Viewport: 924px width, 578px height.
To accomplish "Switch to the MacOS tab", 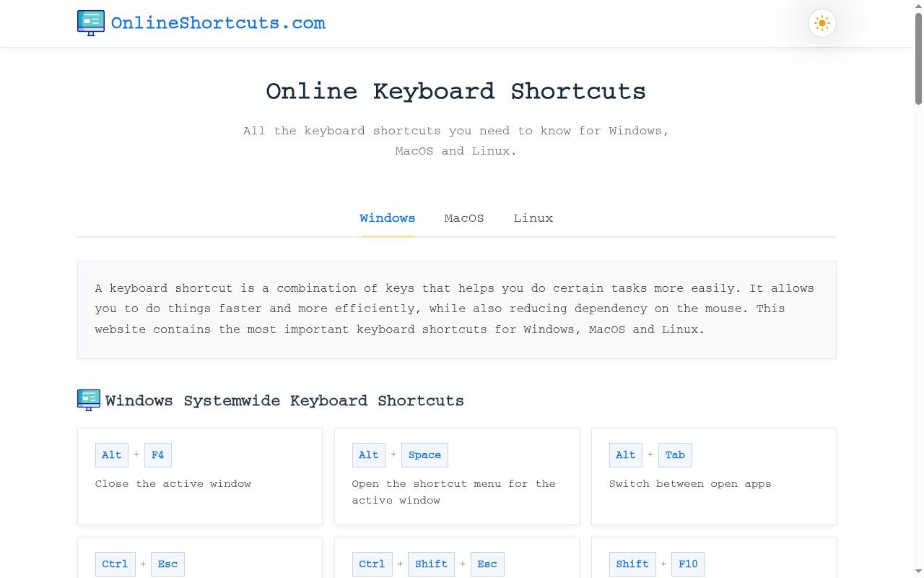I will click(x=464, y=218).
